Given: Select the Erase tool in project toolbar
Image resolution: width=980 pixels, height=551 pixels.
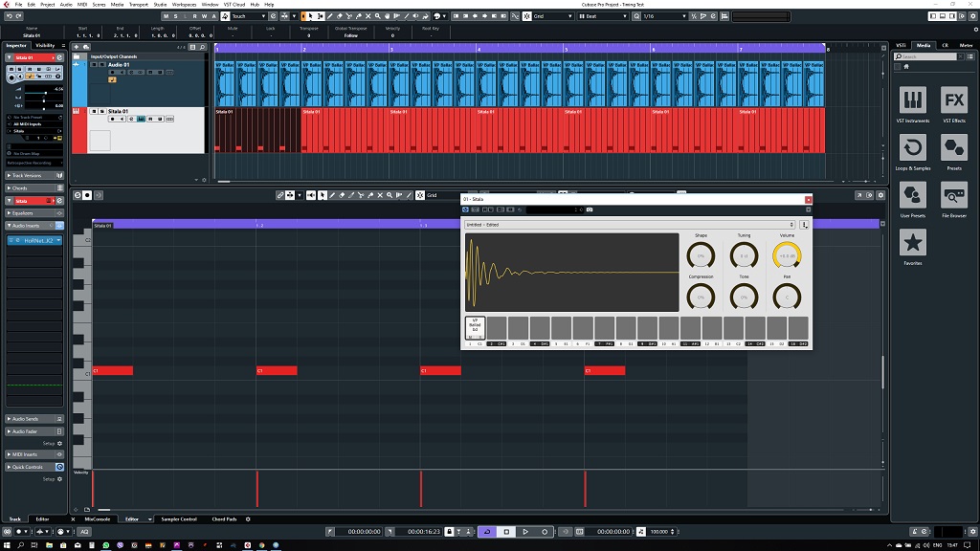Looking at the screenshot, I should click(x=340, y=16).
